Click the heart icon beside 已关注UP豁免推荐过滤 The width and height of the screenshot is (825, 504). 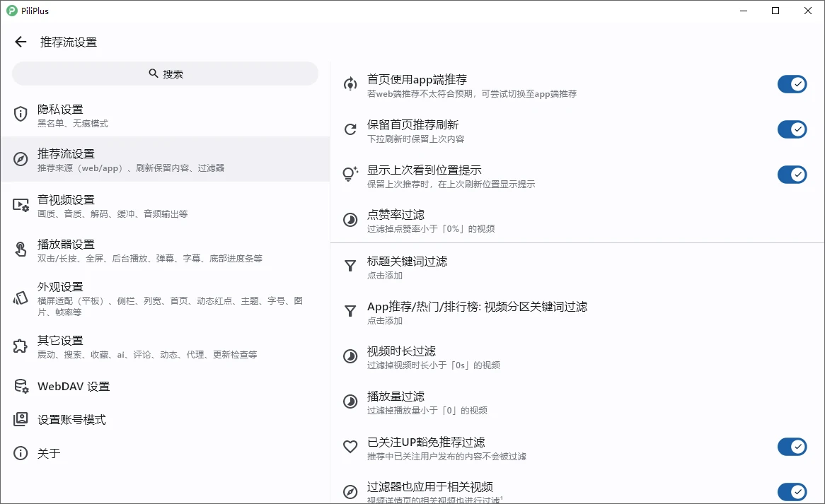pos(350,447)
